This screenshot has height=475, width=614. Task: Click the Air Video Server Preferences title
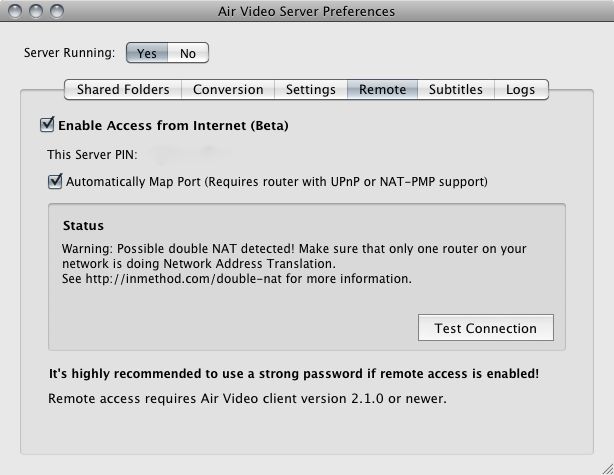click(x=306, y=12)
